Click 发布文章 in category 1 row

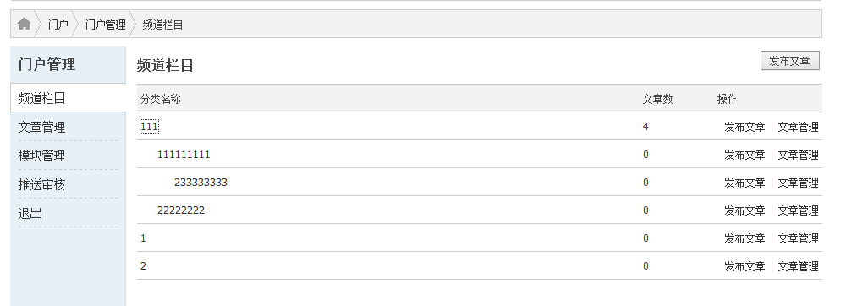pyautogui.click(x=744, y=238)
